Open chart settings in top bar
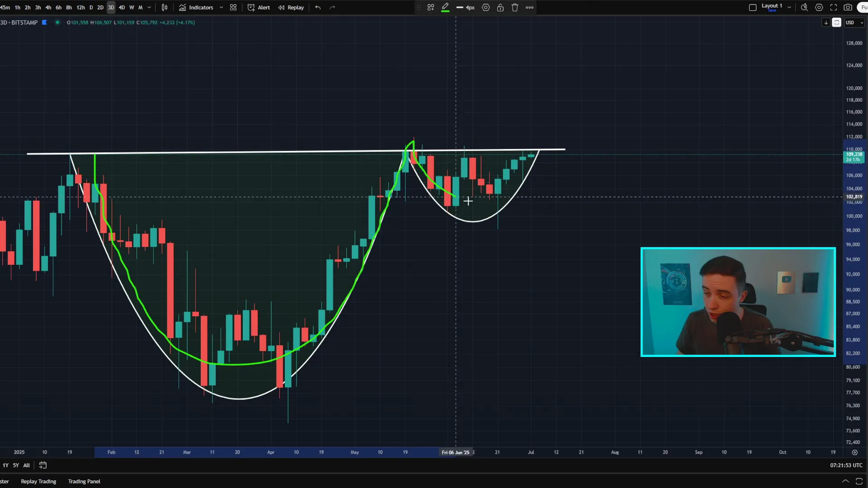 [819, 8]
